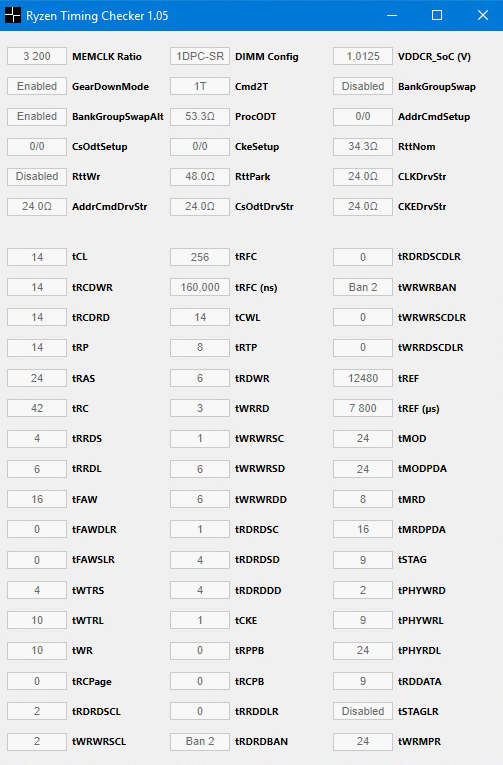This screenshot has width=503, height=765.
Task: Minimize the Ryzen Timing Checker window
Action: [x=392, y=15]
